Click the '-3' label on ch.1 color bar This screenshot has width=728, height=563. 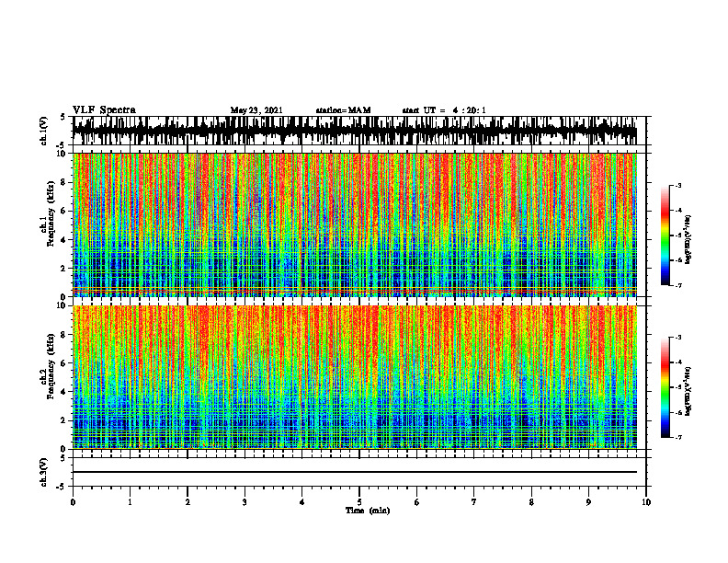pos(678,186)
